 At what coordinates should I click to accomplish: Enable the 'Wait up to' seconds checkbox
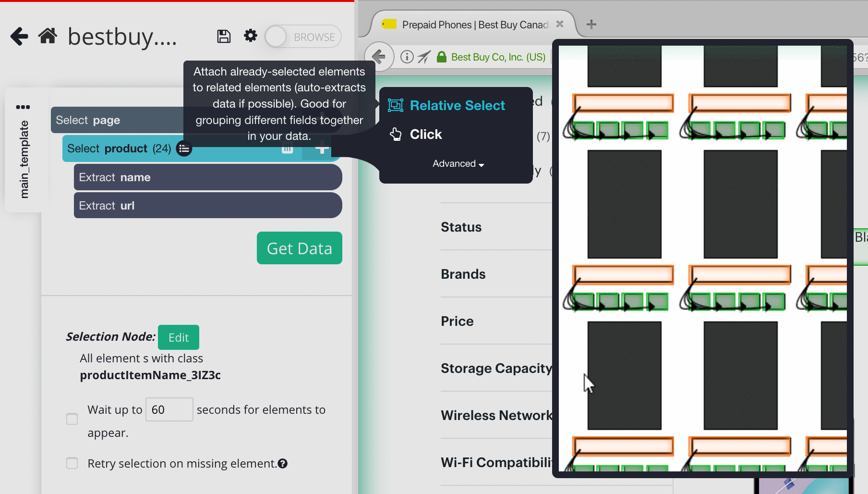pos(72,419)
